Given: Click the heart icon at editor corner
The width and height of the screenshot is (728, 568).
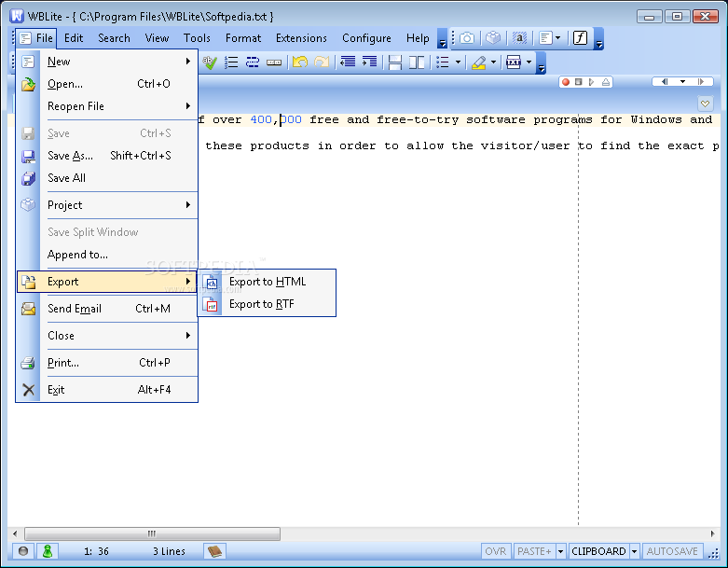Looking at the screenshot, I should (x=705, y=104).
